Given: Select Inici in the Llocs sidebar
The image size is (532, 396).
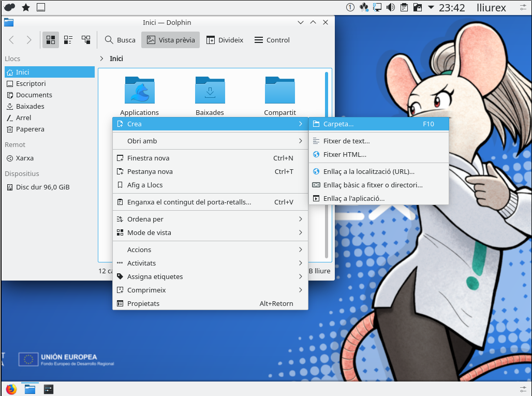Looking at the screenshot, I should pos(50,72).
